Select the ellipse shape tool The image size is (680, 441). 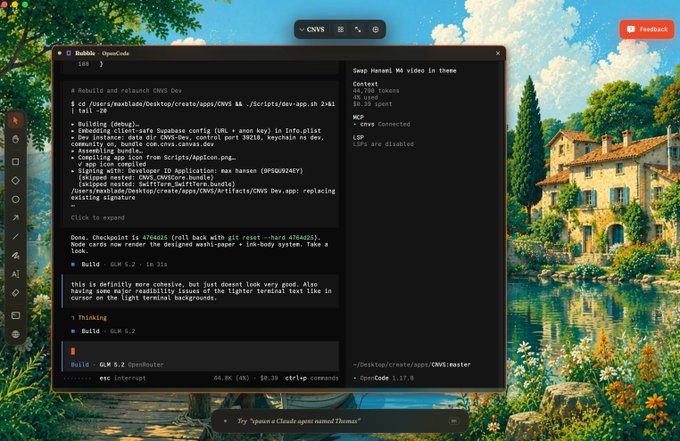click(16, 199)
